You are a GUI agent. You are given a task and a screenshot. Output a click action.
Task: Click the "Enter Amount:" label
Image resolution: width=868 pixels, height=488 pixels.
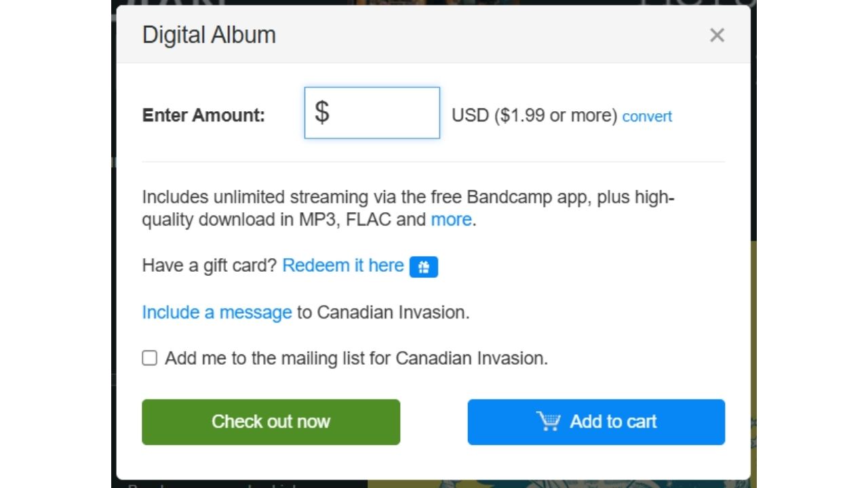click(203, 115)
